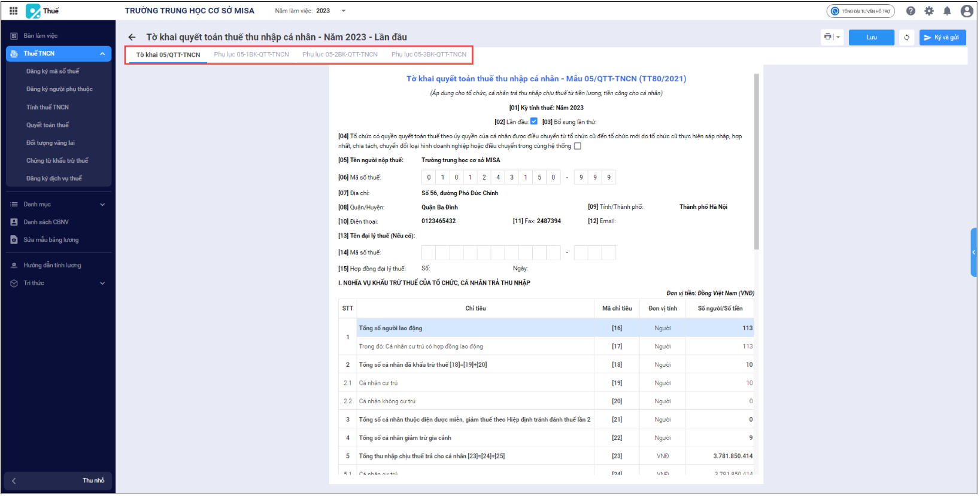Screen dimensions: 980x496
Task: Click the Tổng số cá nhân đã khấu trừ row
Action: [x=546, y=365]
